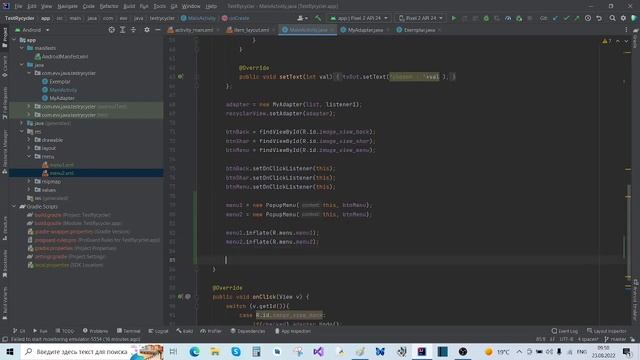Image resolution: width=640 pixels, height=360 pixels.
Task: Open the Build tool window
Action: coord(184,331)
